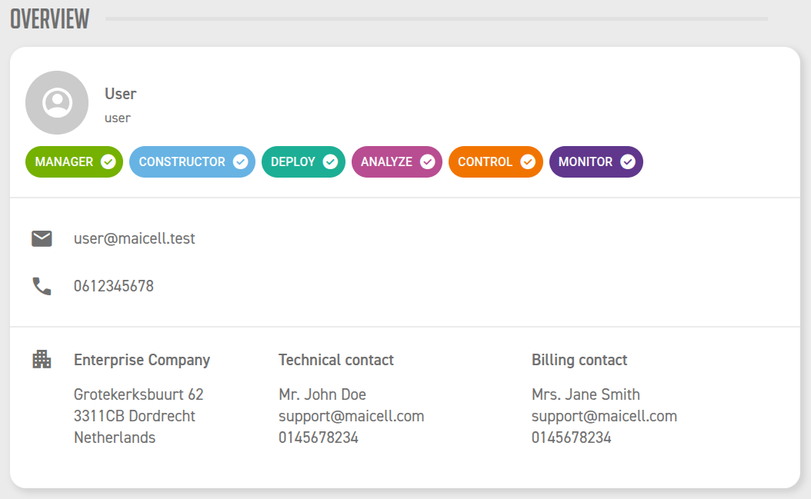Click the checkmark on CONSTRUCTOR badge
Viewport: 811px width, 499px height.
tap(240, 162)
